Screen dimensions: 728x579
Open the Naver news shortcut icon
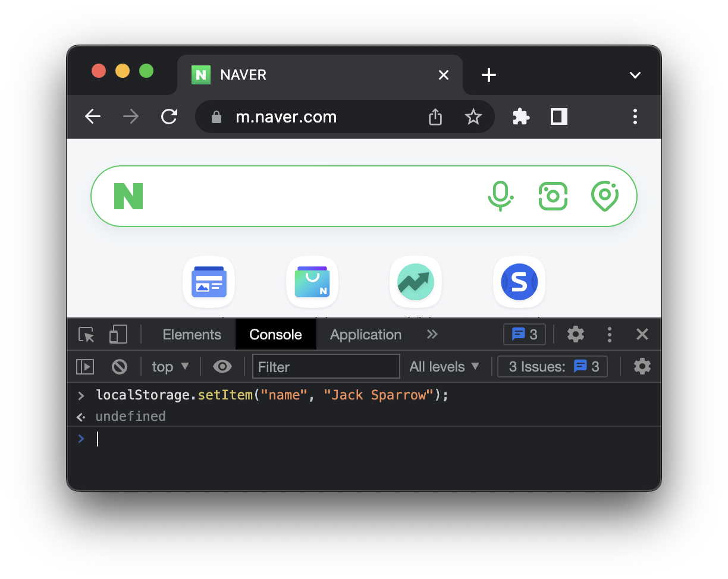click(209, 282)
